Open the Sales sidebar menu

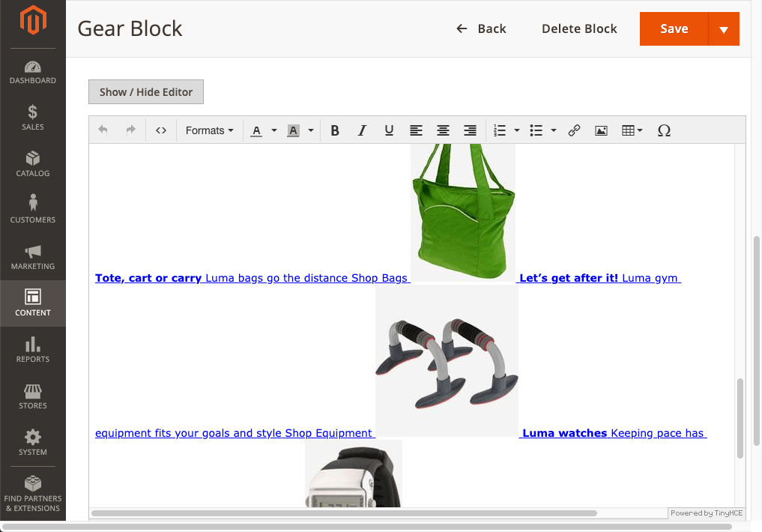[x=32, y=118]
